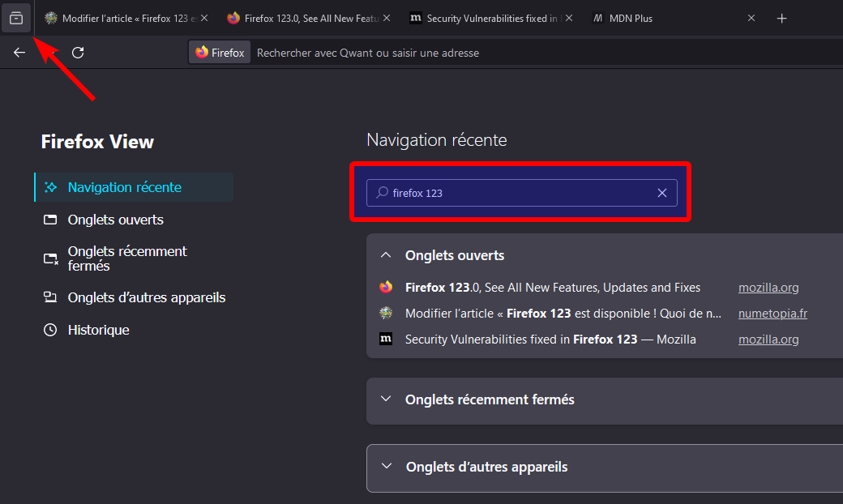The image size is (843, 504).
Task: Click the window icon beside Onglets ouverts
Action: pos(50,220)
